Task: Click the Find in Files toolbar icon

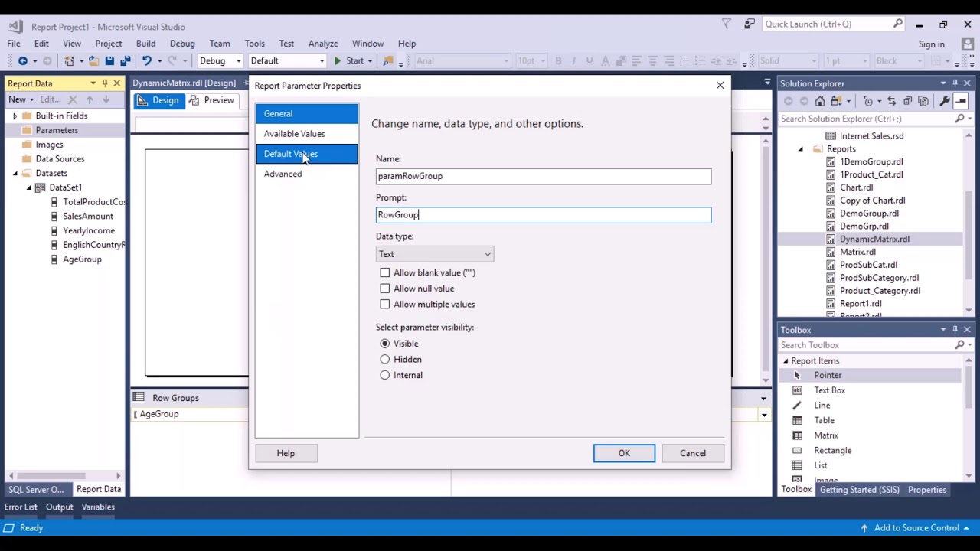Action: point(388,60)
